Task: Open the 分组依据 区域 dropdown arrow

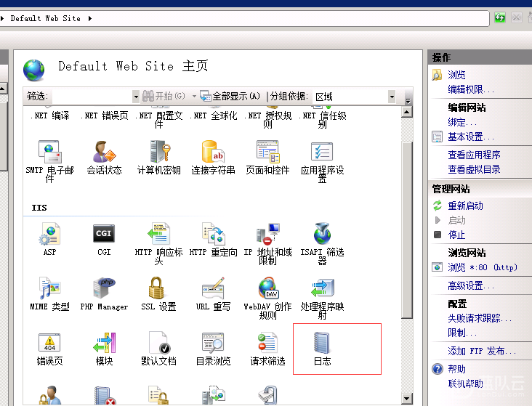Action: point(392,97)
